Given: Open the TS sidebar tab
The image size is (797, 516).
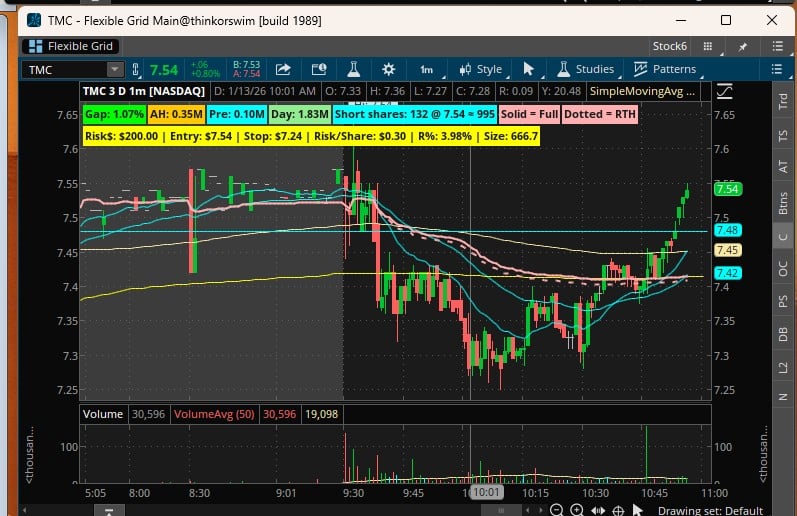Looking at the screenshot, I should [783, 135].
